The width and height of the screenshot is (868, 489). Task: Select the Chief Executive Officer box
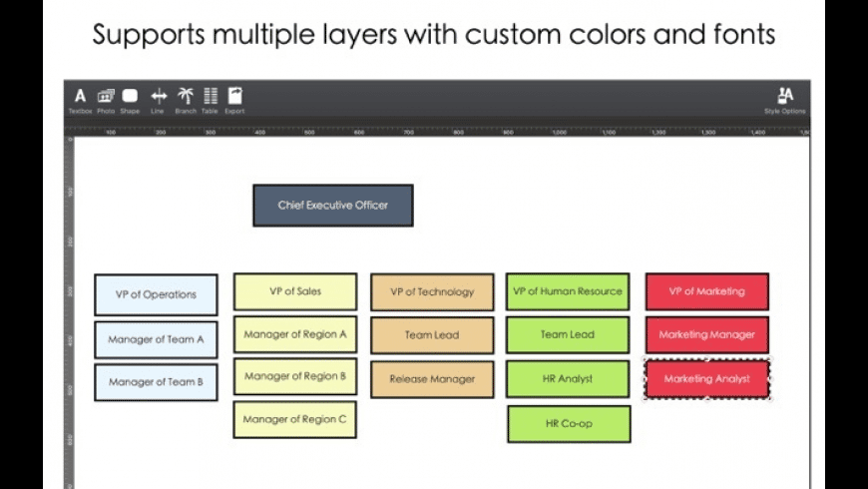point(332,206)
